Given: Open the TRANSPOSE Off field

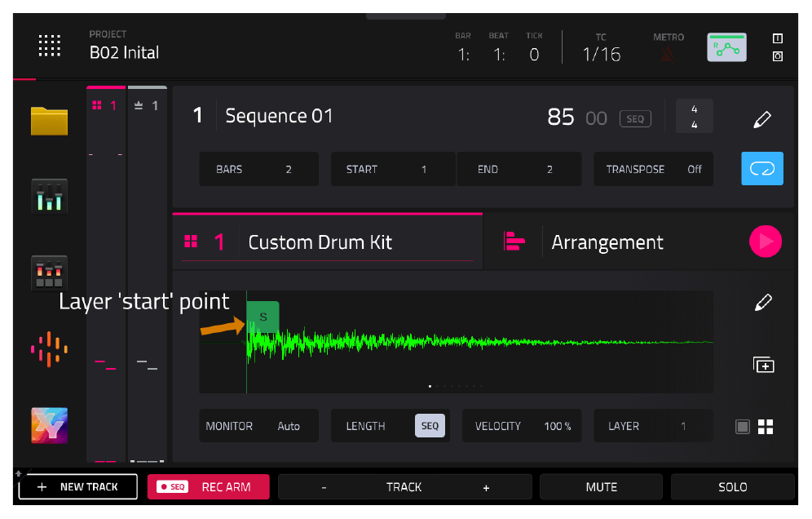Looking at the screenshot, I should pyautogui.click(x=653, y=169).
